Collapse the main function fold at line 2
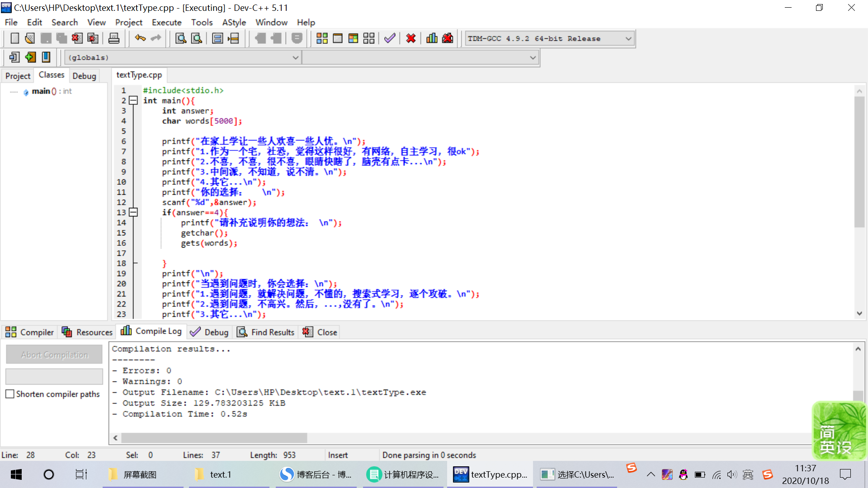Viewport: 868px width, 488px height. coord(133,100)
